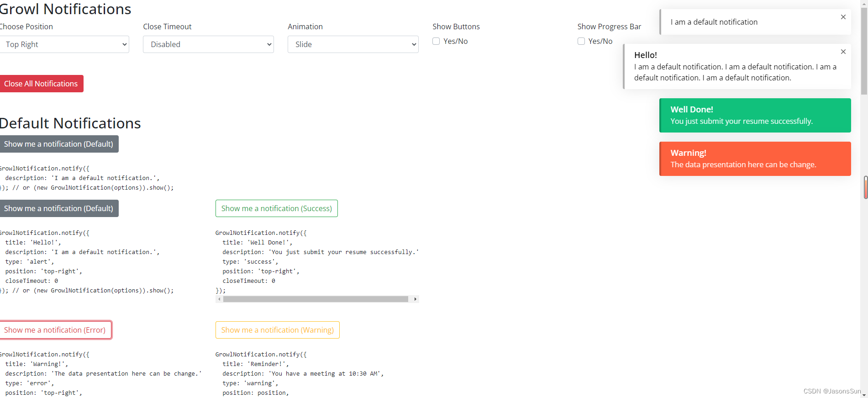Image resolution: width=868 pixels, height=398 pixels.
Task: Open the Choose Position dropdown (Top Right)
Action: point(64,44)
